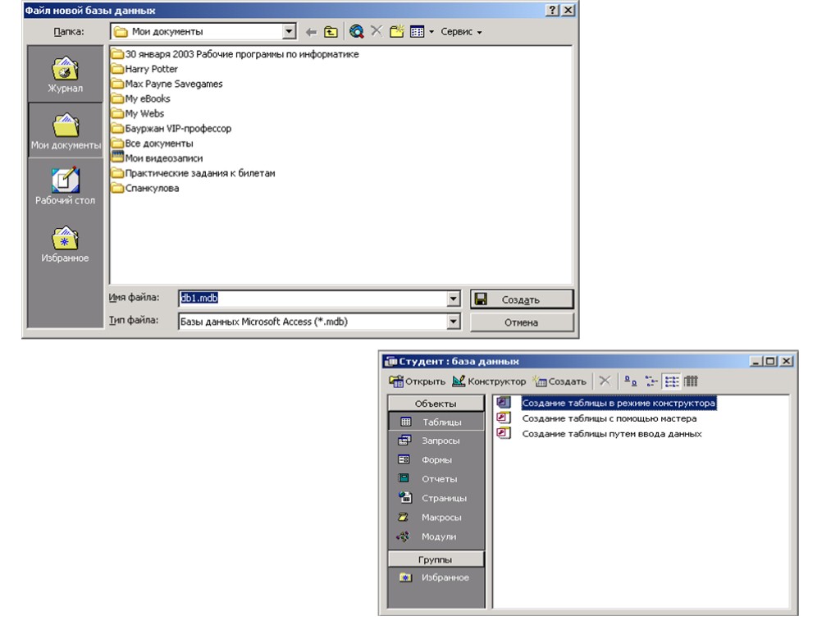Switch to list view in database window

point(671,381)
